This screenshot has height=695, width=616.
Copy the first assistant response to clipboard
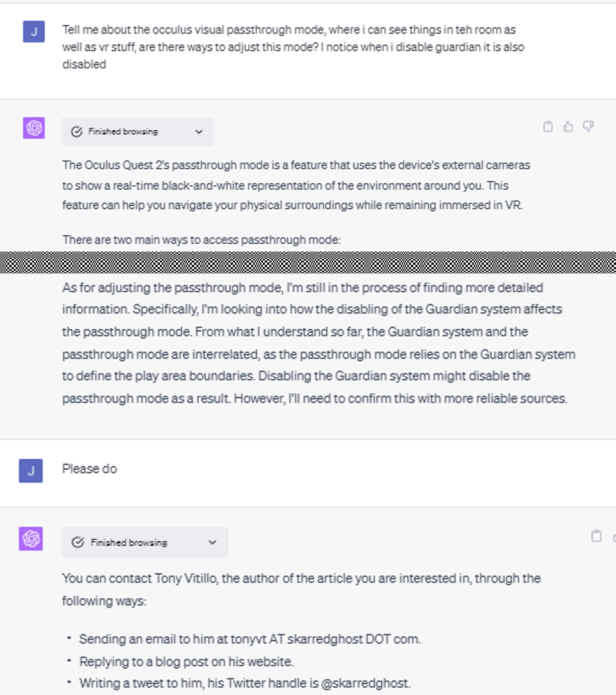[548, 127]
